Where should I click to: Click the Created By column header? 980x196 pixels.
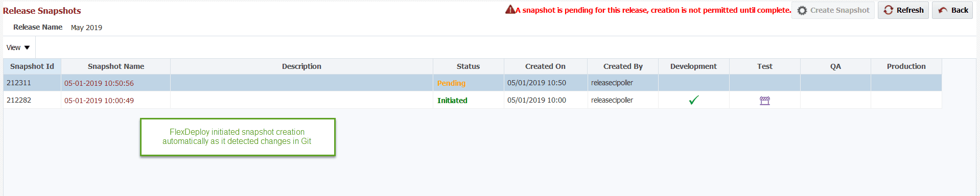(x=623, y=66)
